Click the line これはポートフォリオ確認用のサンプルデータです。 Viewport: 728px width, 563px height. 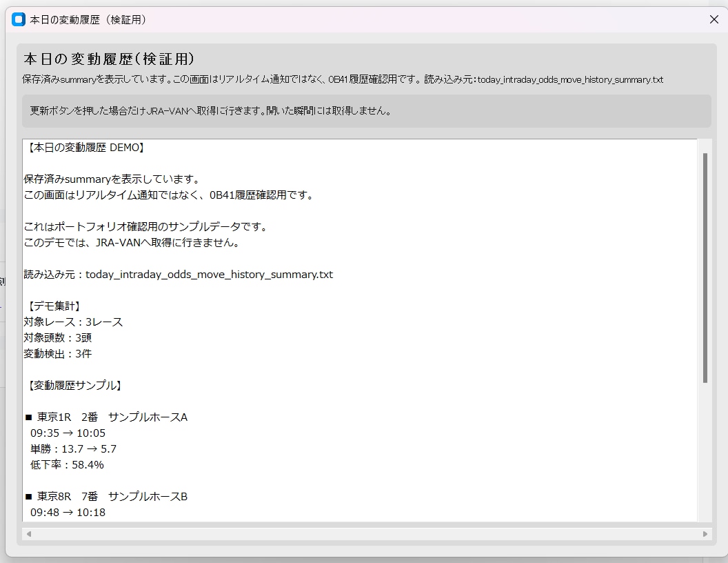146,227
